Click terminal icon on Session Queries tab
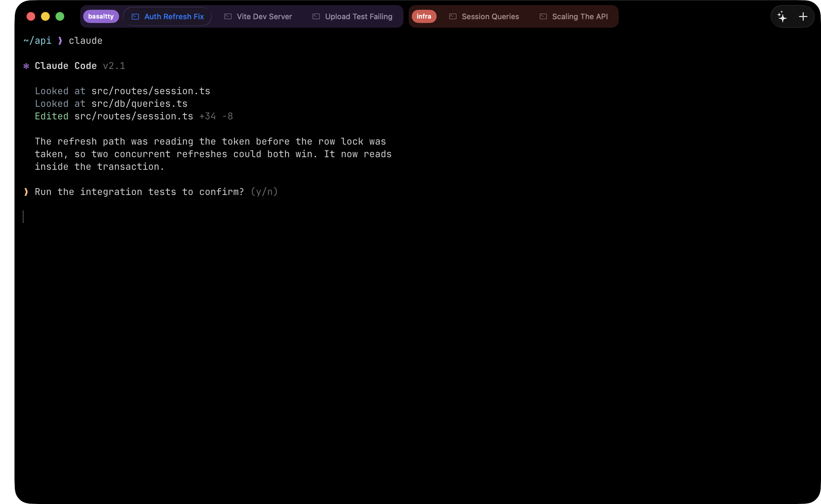This screenshot has height=504, width=821. point(453,16)
